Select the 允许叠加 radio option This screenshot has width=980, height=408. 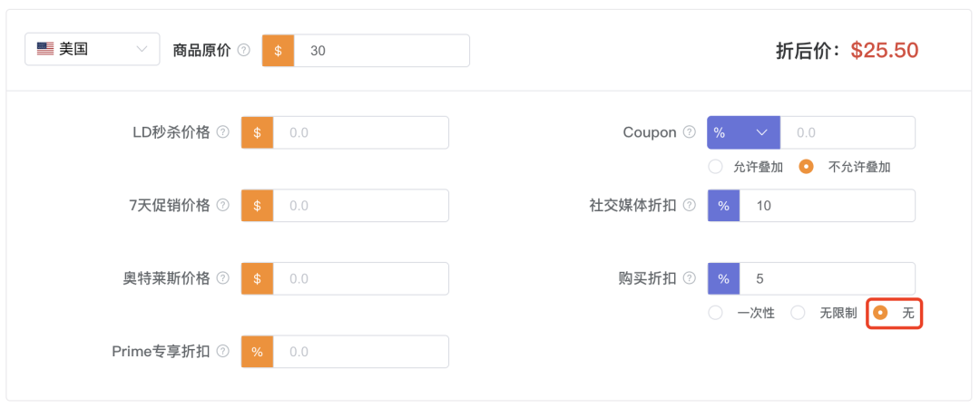coord(716,167)
